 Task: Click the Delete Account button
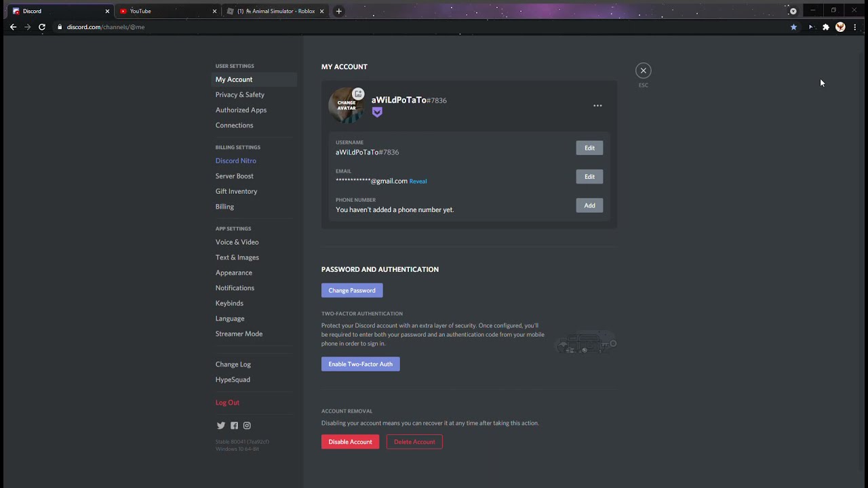click(414, 442)
